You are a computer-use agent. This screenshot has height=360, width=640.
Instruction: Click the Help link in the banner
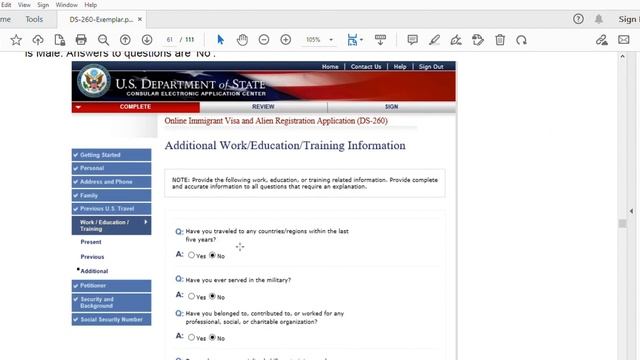click(400, 67)
